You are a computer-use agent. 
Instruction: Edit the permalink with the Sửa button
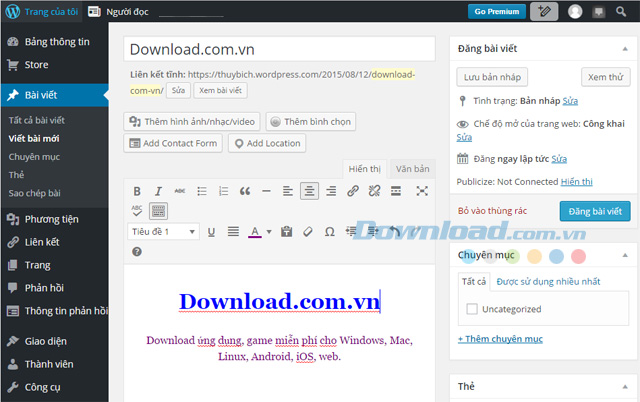pyautogui.click(x=178, y=90)
